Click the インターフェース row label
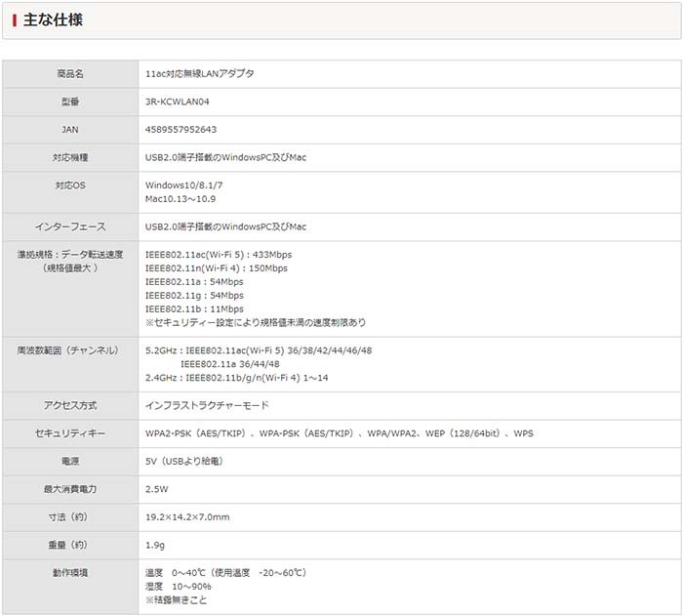 [x=70, y=226]
